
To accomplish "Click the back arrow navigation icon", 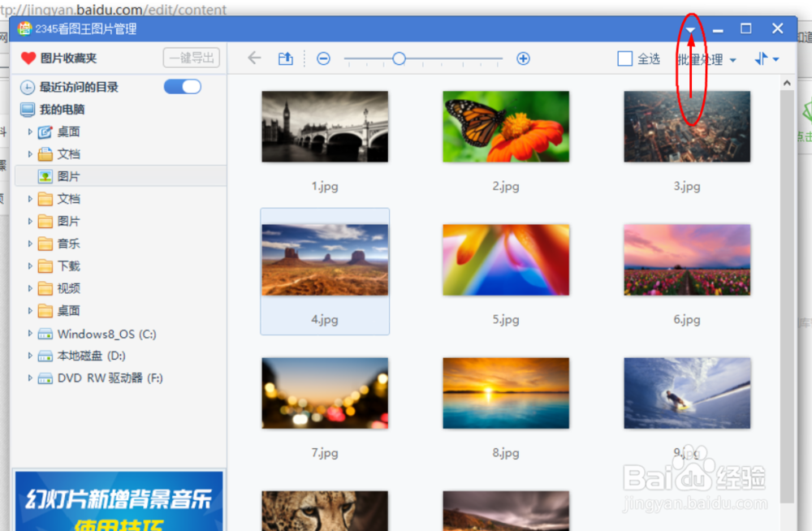I will click(x=254, y=58).
